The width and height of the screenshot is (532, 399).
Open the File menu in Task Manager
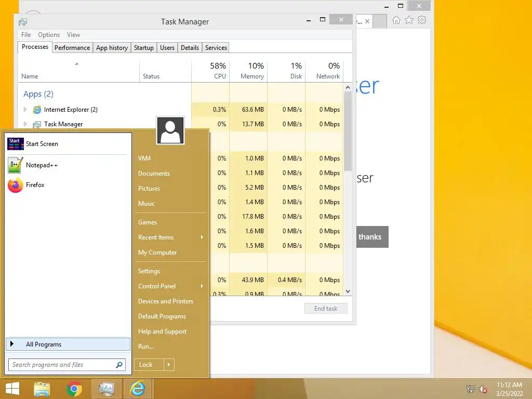tap(26, 35)
